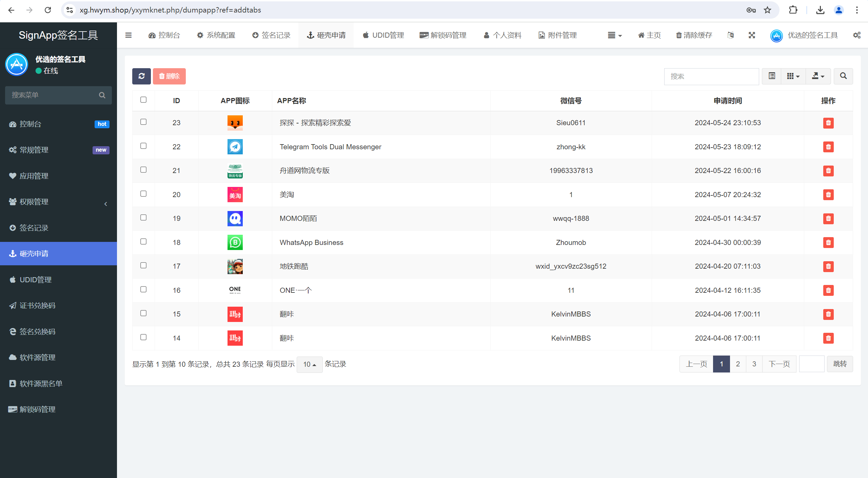Viewport: 868px width, 478px height.
Task: Open 证书兑换码 in the sidebar
Action: click(x=58, y=306)
